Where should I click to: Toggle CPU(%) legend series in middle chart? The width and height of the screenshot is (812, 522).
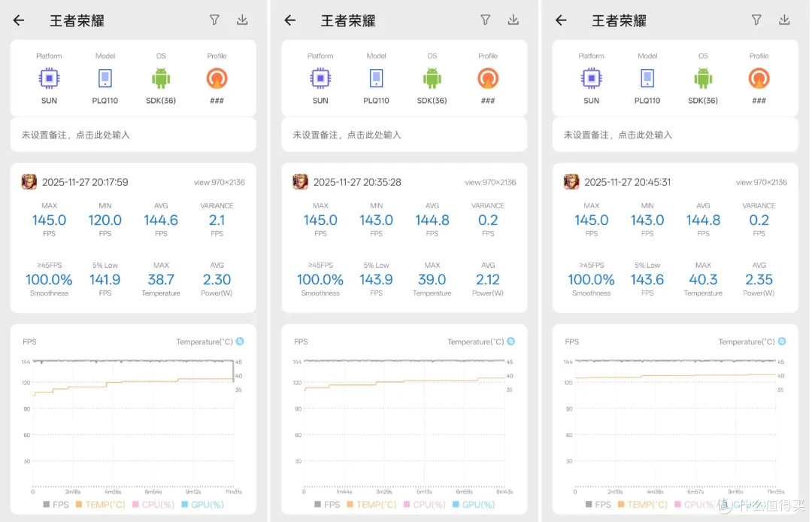(x=425, y=505)
